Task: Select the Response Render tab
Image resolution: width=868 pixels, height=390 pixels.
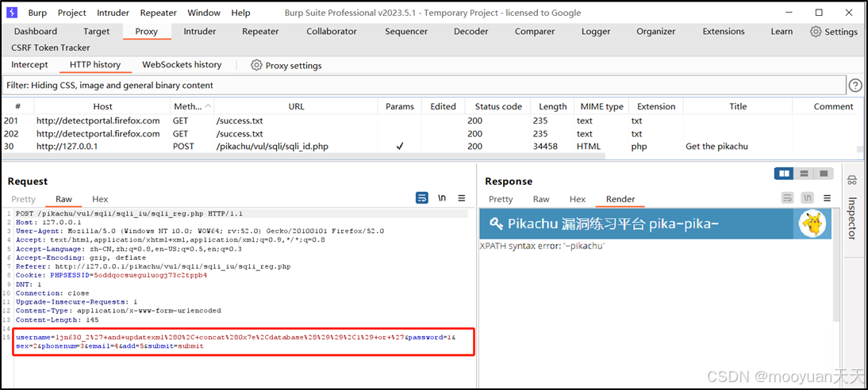Action: click(x=620, y=199)
